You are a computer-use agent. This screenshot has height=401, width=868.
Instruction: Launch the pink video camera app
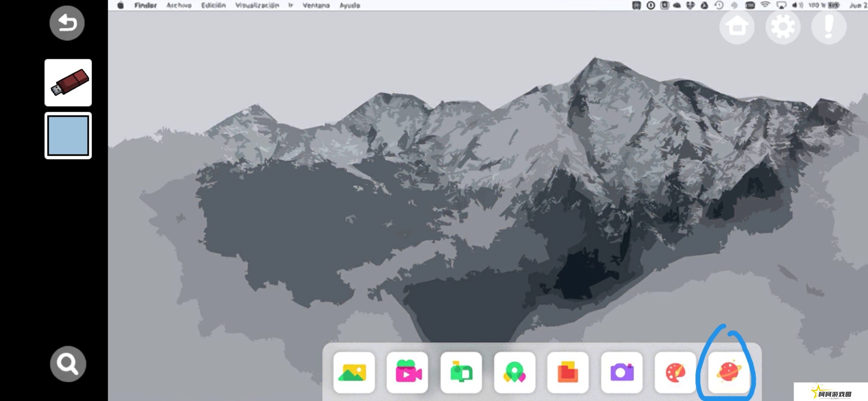tap(407, 372)
